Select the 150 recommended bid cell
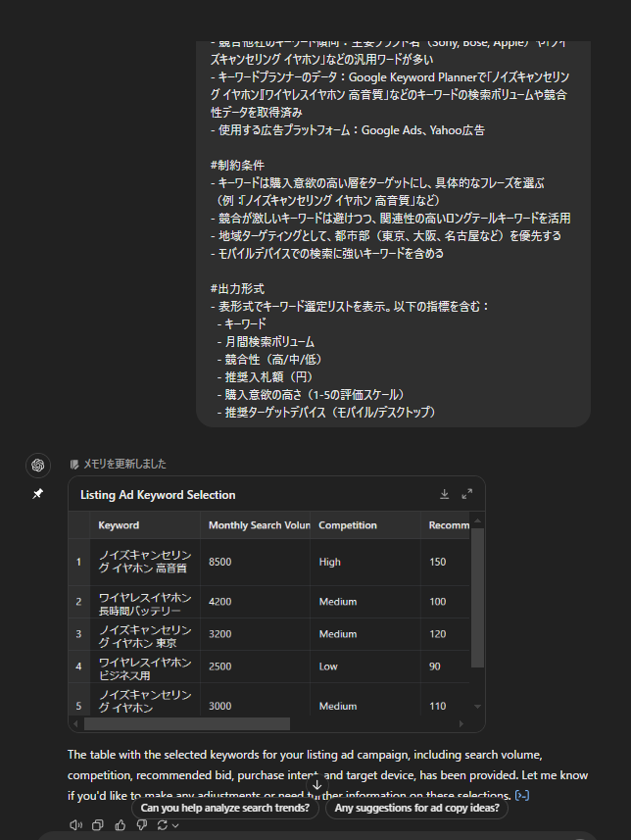The image size is (631, 840). tap(445, 562)
